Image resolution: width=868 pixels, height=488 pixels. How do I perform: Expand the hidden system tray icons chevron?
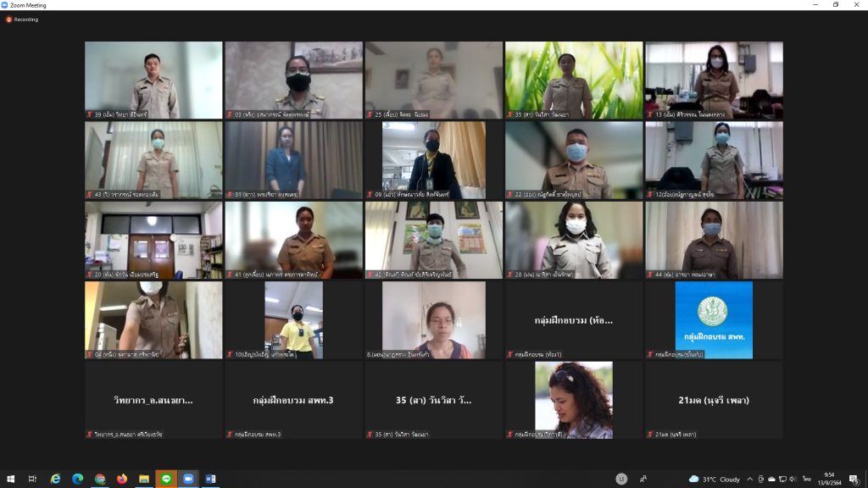point(749,479)
